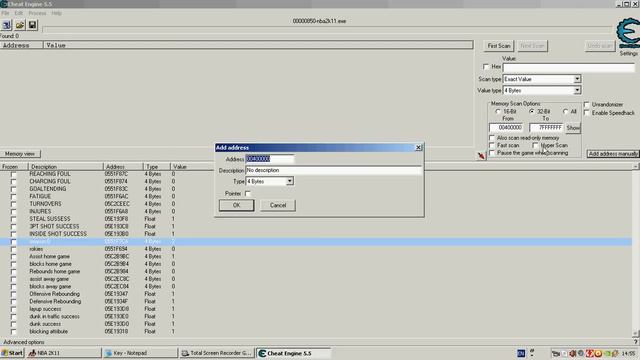Click the Start button on taskbar
640x360 pixels.
pyautogui.click(x=12, y=353)
